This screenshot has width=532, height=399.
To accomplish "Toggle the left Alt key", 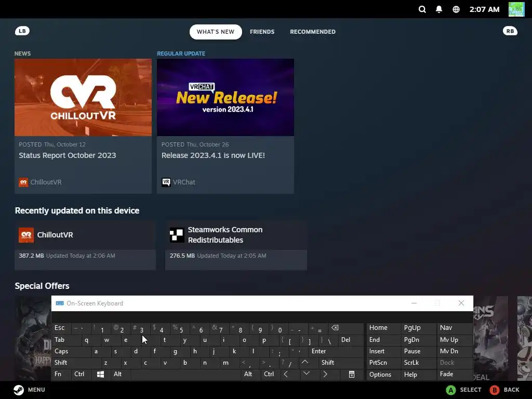I will tap(121, 374).
